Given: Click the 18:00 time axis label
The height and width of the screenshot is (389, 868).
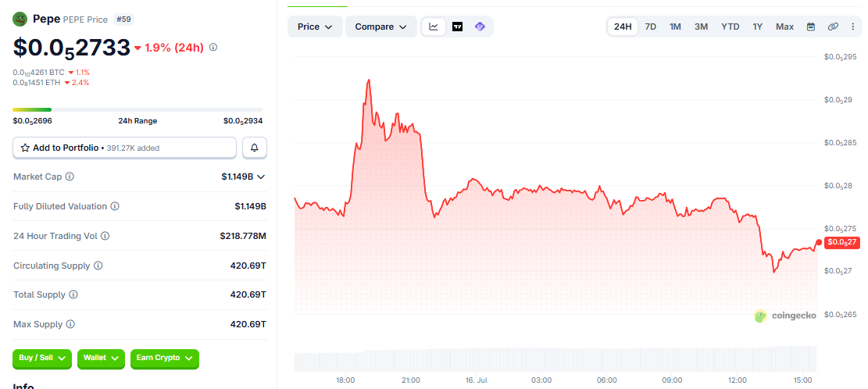Looking at the screenshot, I should coord(345,380).
